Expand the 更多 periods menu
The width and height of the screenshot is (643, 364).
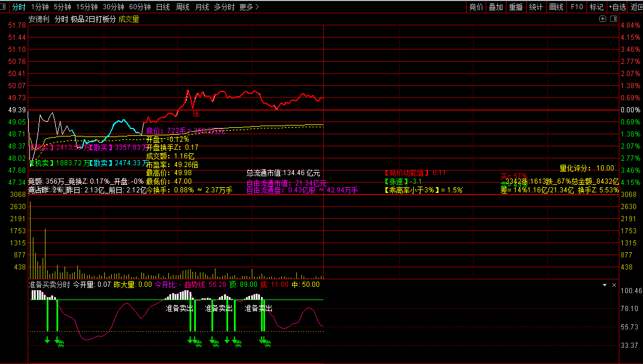[x=249, y=7]
